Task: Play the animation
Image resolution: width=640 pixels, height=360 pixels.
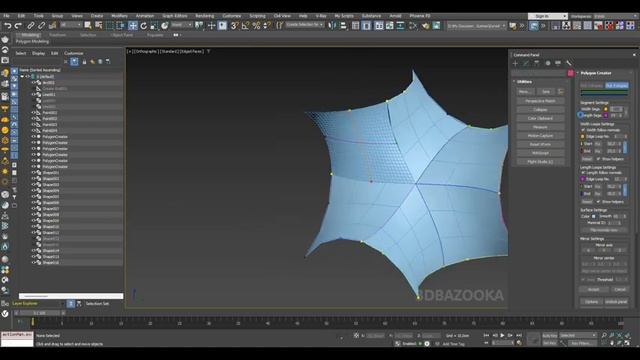Action: click(502, 335)
